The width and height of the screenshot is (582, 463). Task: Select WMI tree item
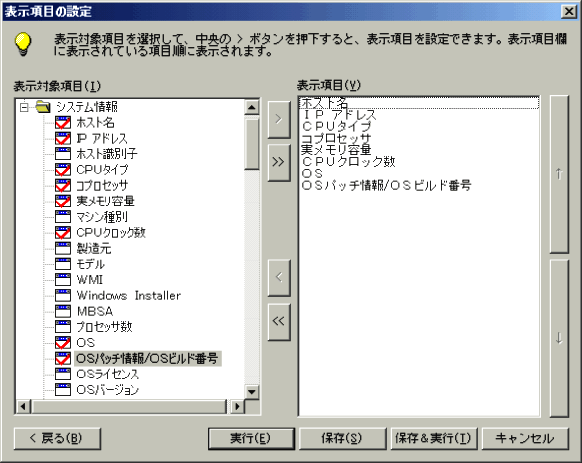[90, 280]
